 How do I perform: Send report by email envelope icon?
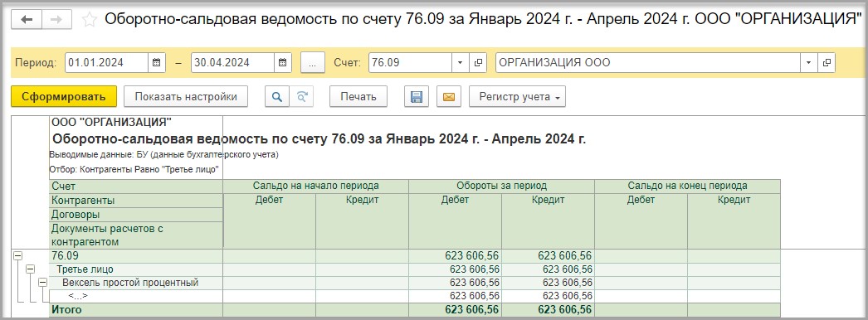coord(449,97)
